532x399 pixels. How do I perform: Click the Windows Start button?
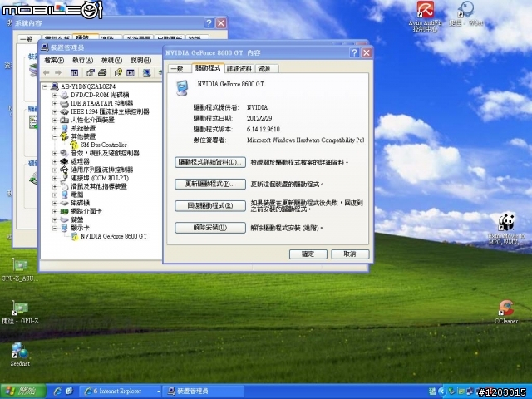[23, 392]
